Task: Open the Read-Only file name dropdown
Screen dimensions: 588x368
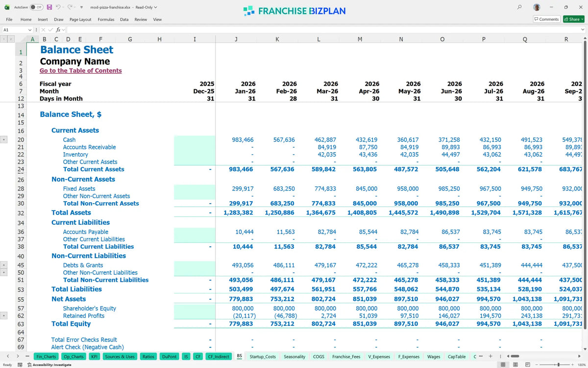Action: [x=156, y=7]
